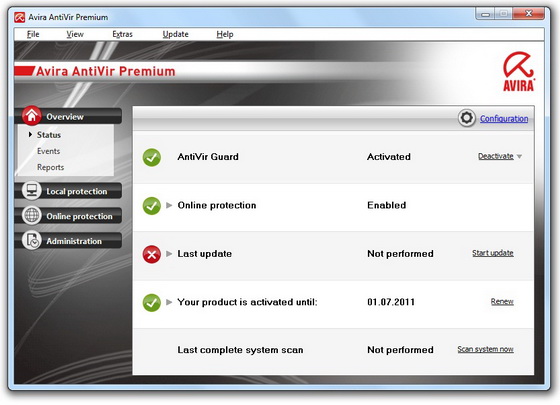This screenshot has width=560, height=405.
Task: Select Events in the sidebar
Action: (49, 151)
